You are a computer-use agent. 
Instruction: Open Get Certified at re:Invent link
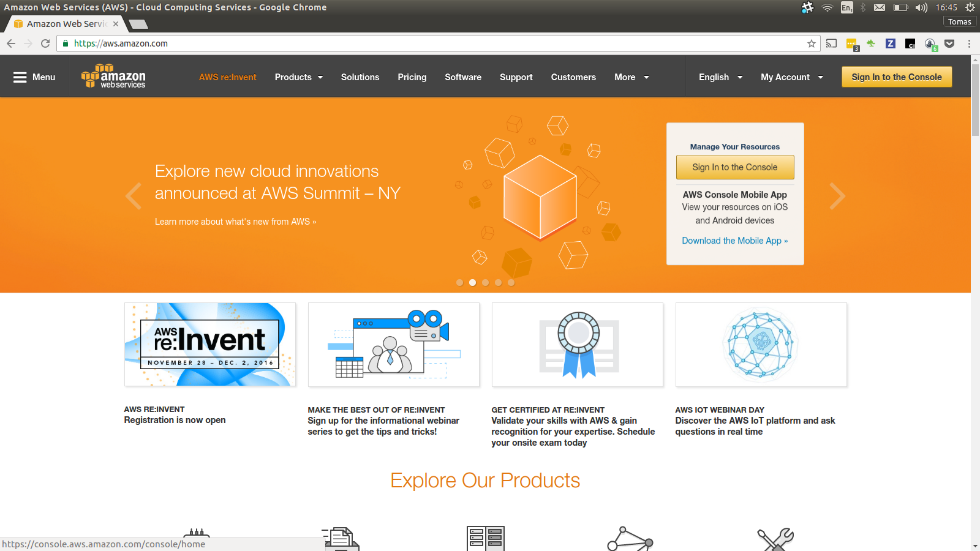(x=548, y=410)
